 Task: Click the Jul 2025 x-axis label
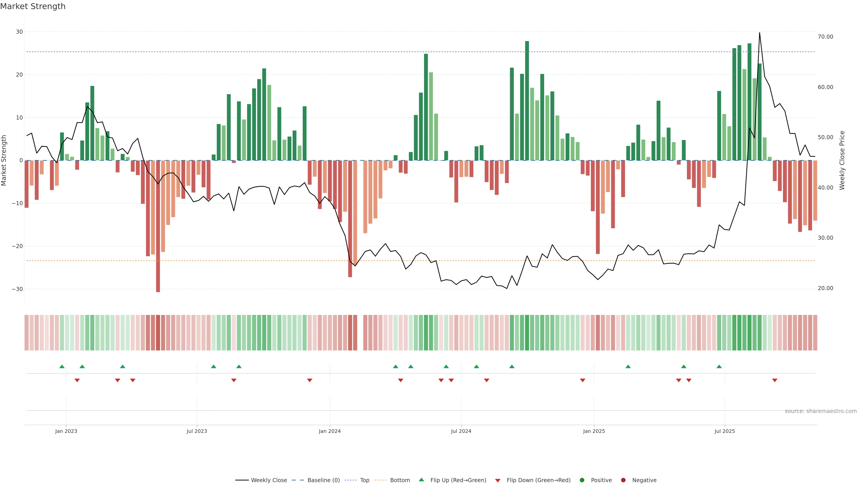pos(724,431)
